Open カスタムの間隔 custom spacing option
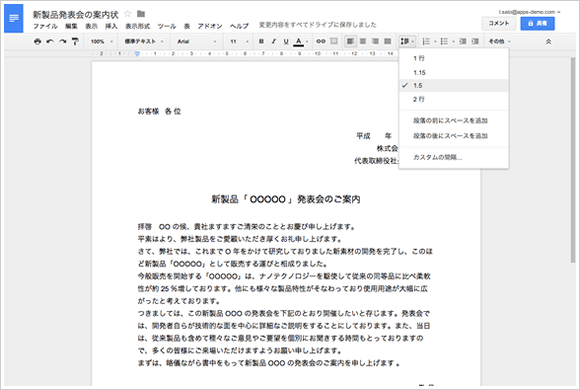This screenshot has width=580, height=390. pyautogui.click(x=454, y=157)
